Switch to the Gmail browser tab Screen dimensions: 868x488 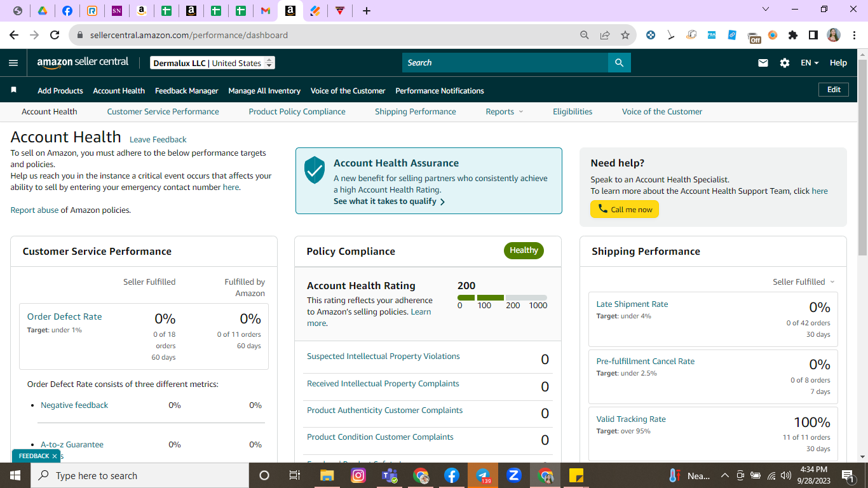click(x=265, y=11)
